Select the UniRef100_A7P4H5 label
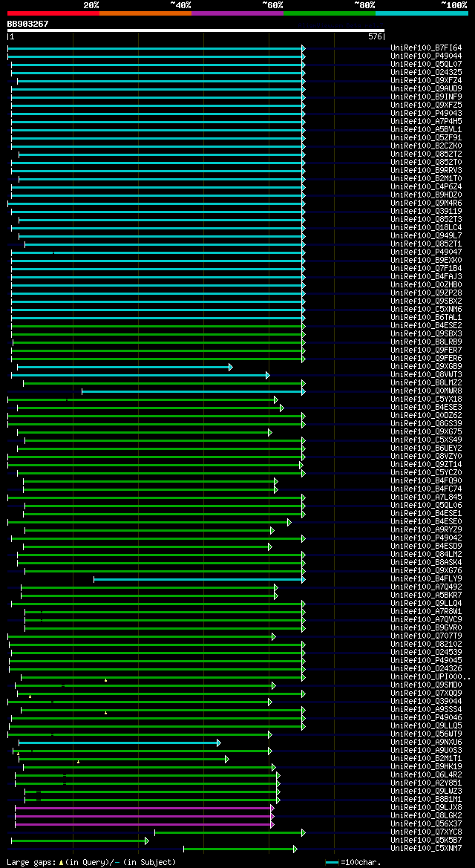 coord(426,121)
